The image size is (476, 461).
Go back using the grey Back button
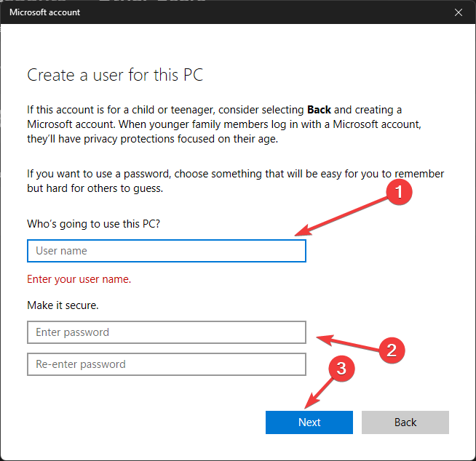405,422
